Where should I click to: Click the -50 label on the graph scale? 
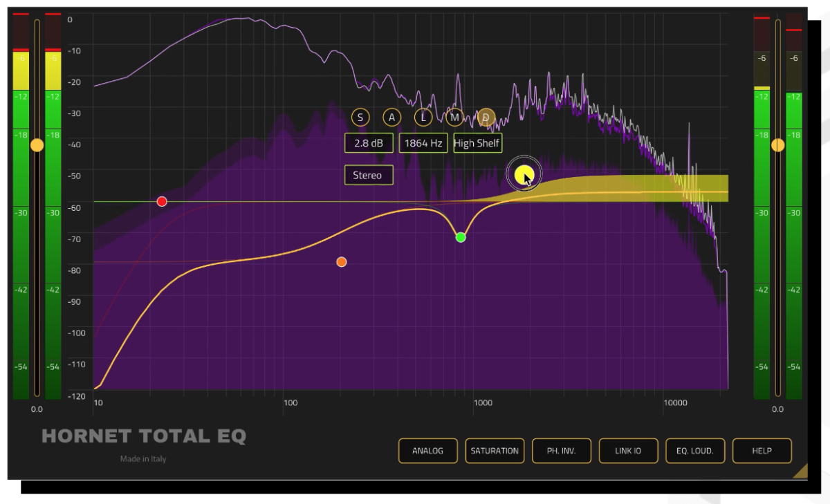tap(74, 176)
